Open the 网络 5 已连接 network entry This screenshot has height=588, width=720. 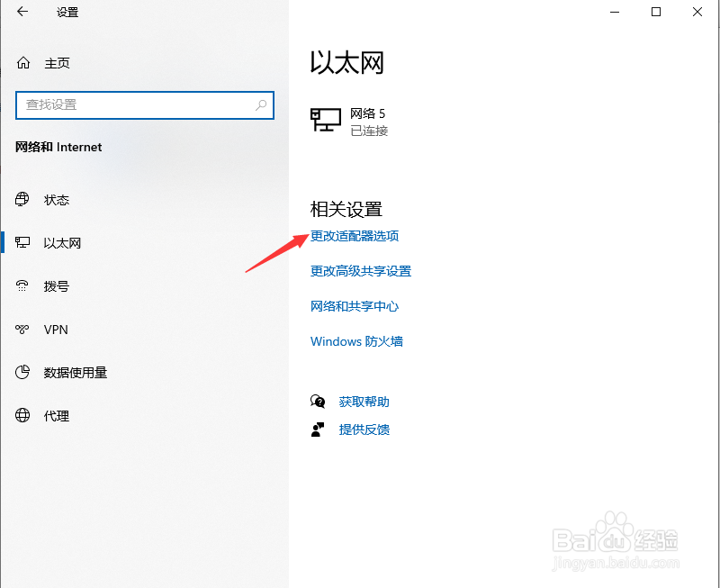click(x=349, y=122)
